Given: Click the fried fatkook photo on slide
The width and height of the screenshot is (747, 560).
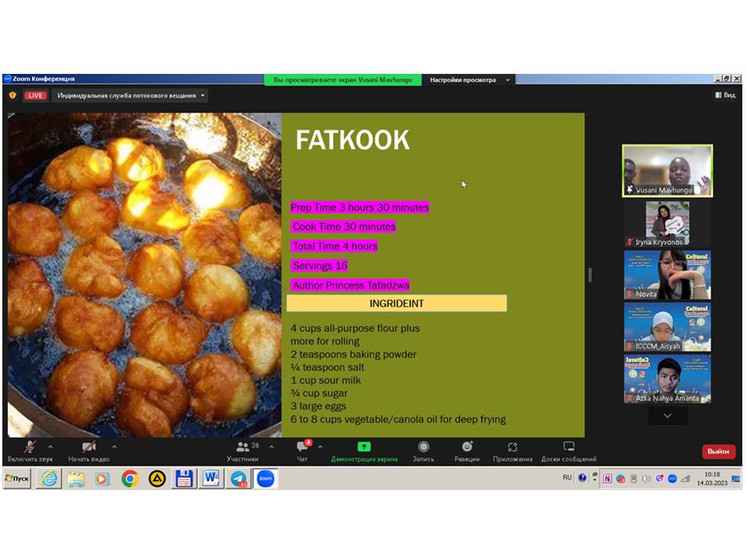Looking at the screenshot, I should tap(145, 275).
